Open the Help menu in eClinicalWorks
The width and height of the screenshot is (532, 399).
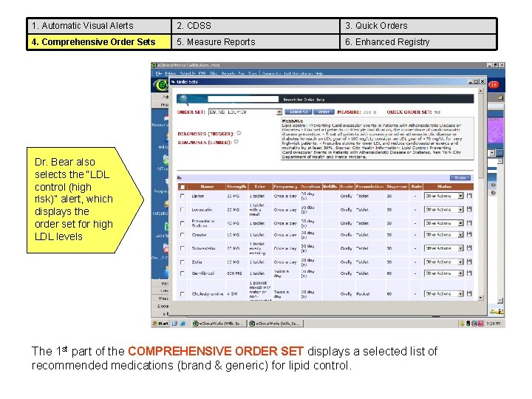tap(319, 73)
